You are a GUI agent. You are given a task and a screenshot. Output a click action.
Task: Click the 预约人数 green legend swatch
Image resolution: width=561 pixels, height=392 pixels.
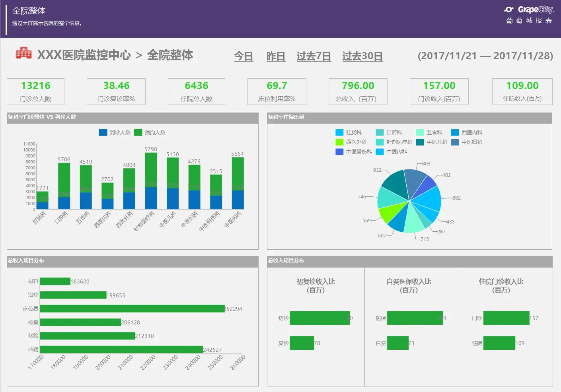pyautogui.click(x=138, y=132)
